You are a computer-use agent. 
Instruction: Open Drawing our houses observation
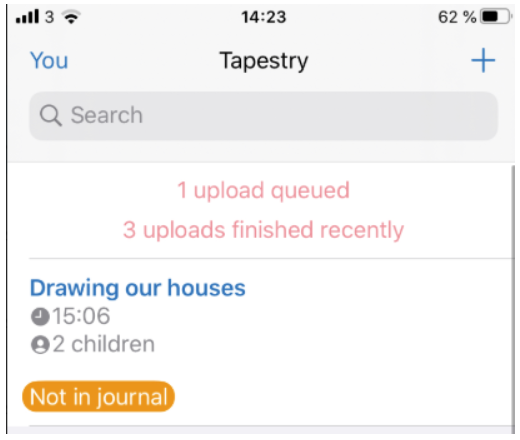[x=138, y=288]
